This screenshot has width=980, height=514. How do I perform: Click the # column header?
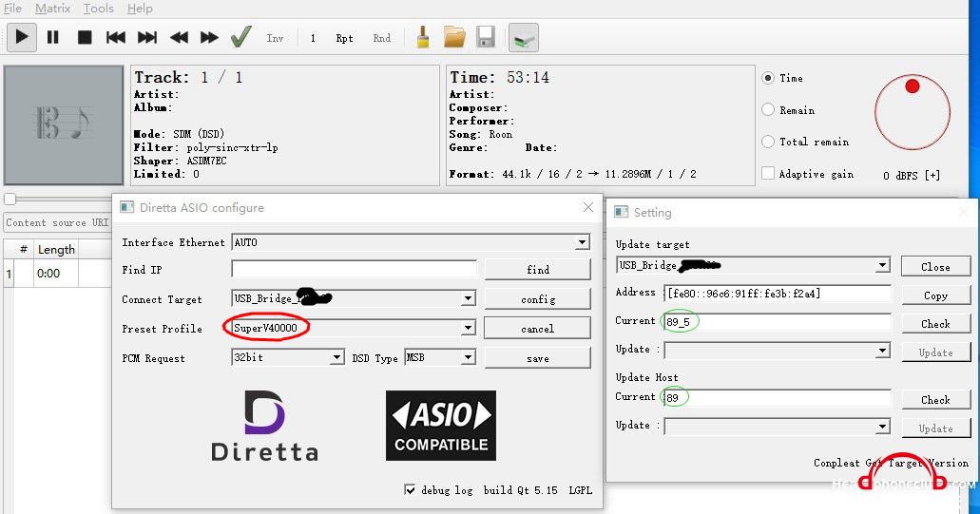point(23,250)
